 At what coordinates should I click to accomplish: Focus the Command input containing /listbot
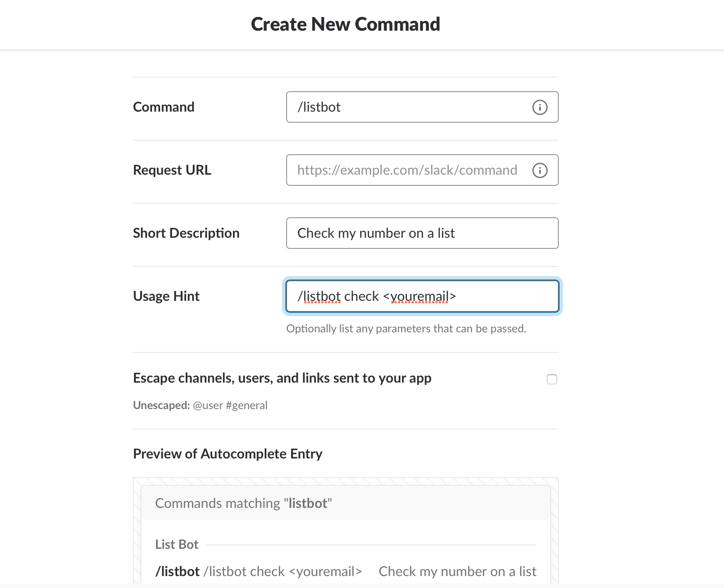click(x=422, y=107)
